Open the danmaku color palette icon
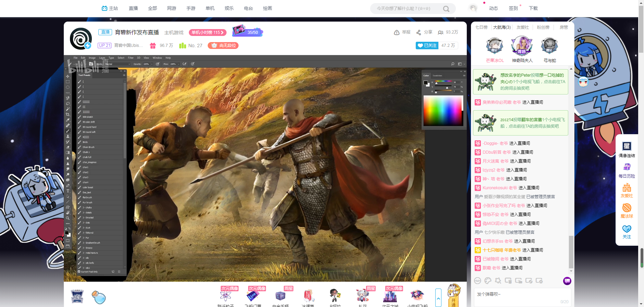Screen dimensions: 644x307 (x=488, y=281)
